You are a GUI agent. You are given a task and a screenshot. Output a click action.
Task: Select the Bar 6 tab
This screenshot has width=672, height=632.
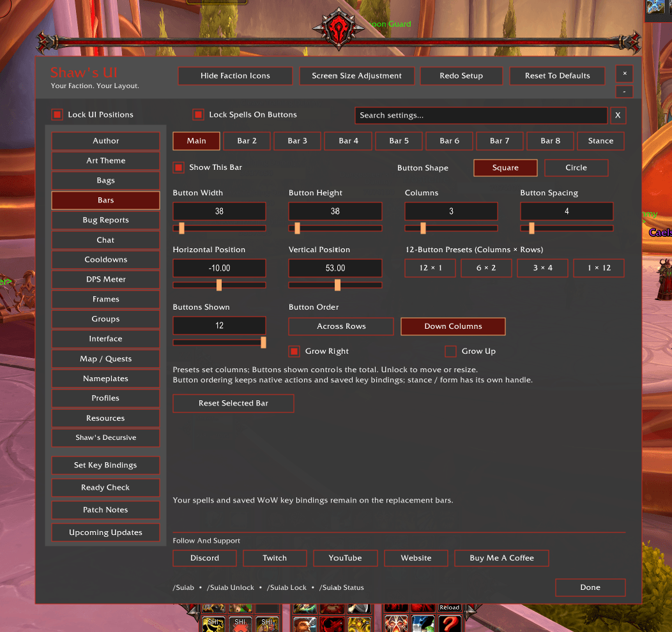coord(450,141)
